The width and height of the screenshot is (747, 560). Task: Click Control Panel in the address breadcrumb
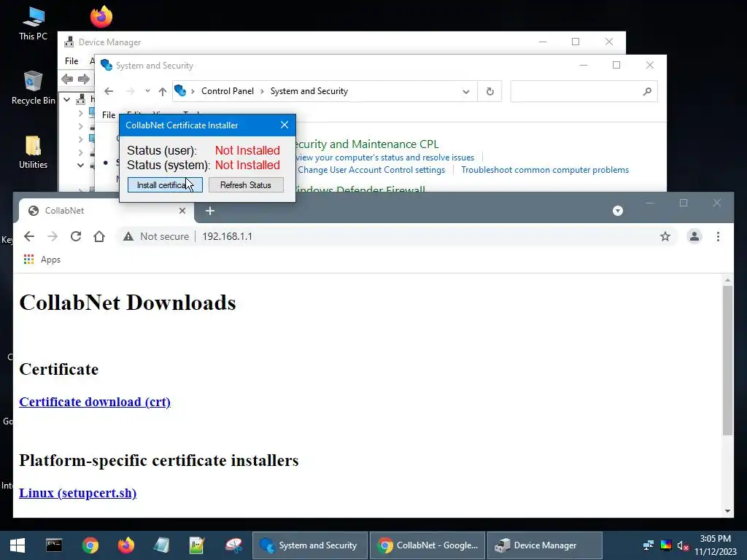click(x=228, y=91)
